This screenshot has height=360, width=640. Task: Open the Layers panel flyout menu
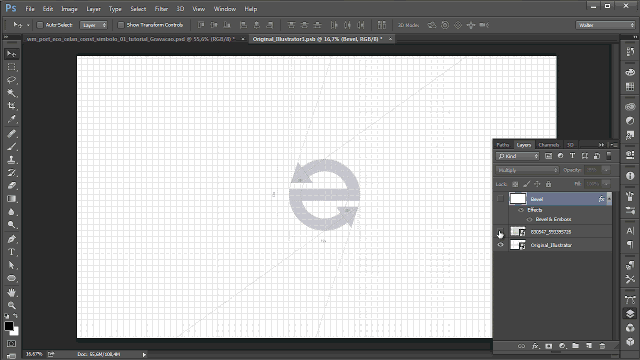coord(613,145)
